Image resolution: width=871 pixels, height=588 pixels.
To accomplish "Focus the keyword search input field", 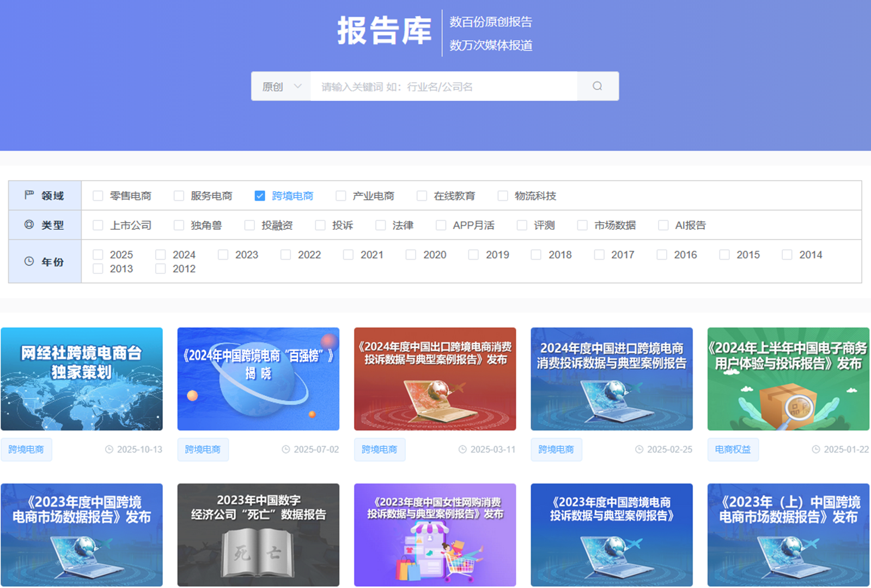I will pyautogui.click(x=444, y=86).
